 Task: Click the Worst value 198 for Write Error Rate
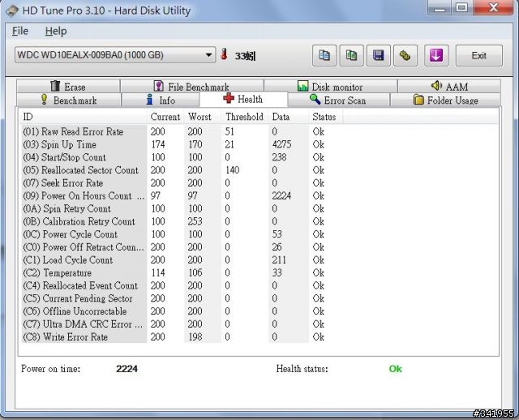[195, 337]
